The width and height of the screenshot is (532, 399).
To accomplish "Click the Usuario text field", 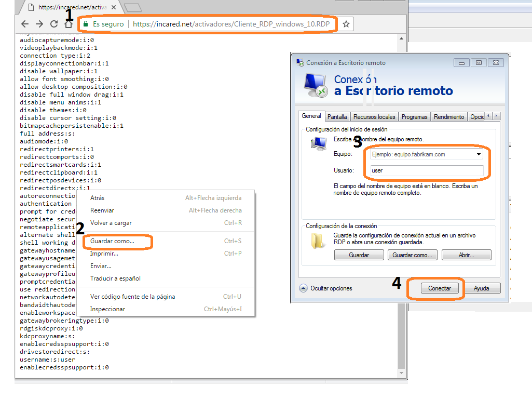I will (x=427, y=170).
